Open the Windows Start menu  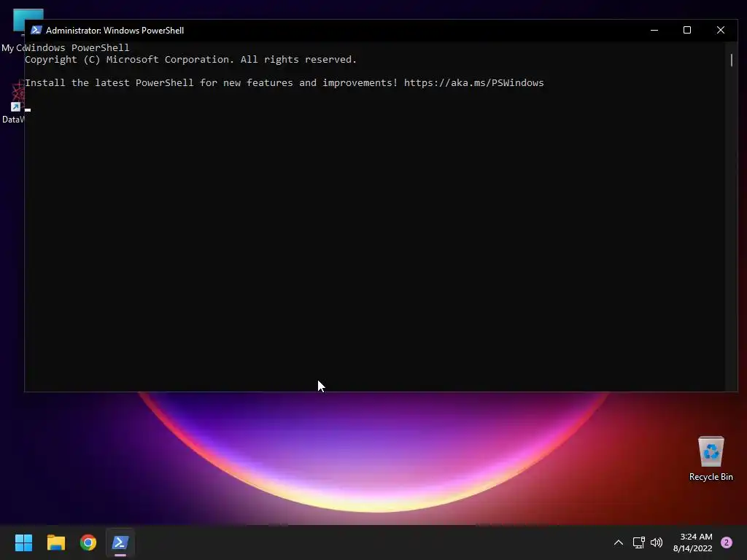(x=23, y=542)
